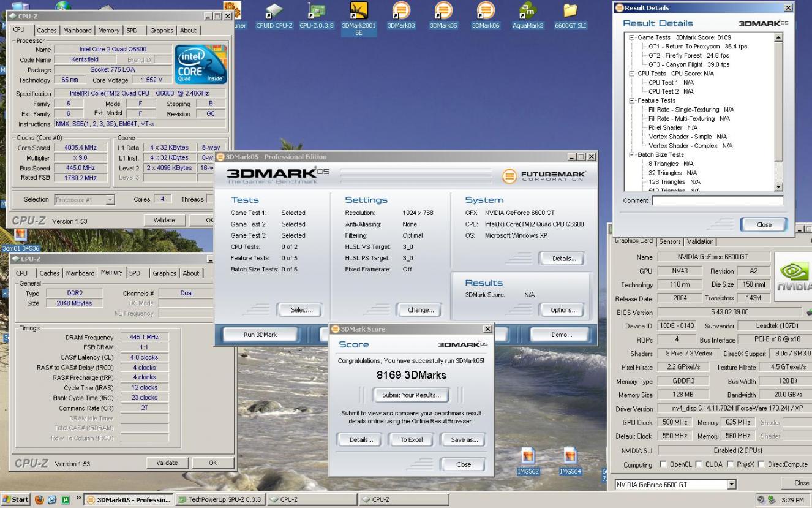This screenshot has height=508, width=812.
Task: Switch to Mainboard tab in top CPU-Z window
Action: pyautogui.click(x=78, y=30)
